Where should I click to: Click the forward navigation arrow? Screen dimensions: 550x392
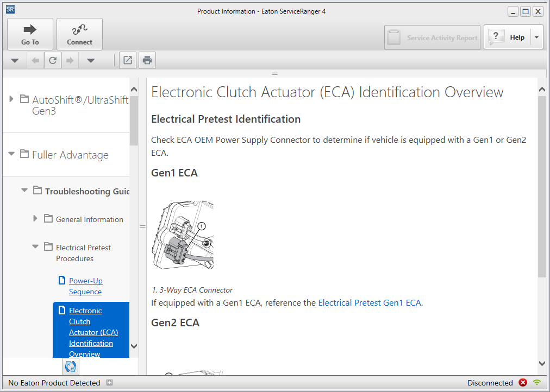(x=70, y=61)
